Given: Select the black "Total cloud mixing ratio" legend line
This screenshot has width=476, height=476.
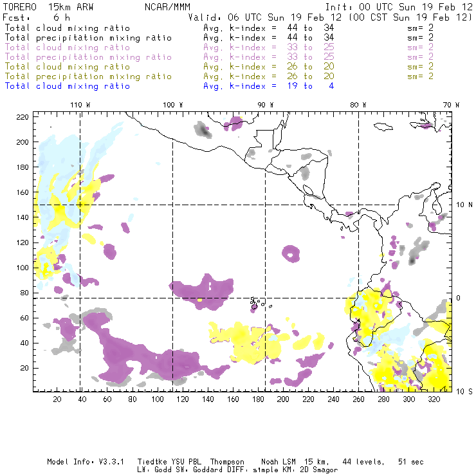Looking at the screenshot, I should point(68,28).
